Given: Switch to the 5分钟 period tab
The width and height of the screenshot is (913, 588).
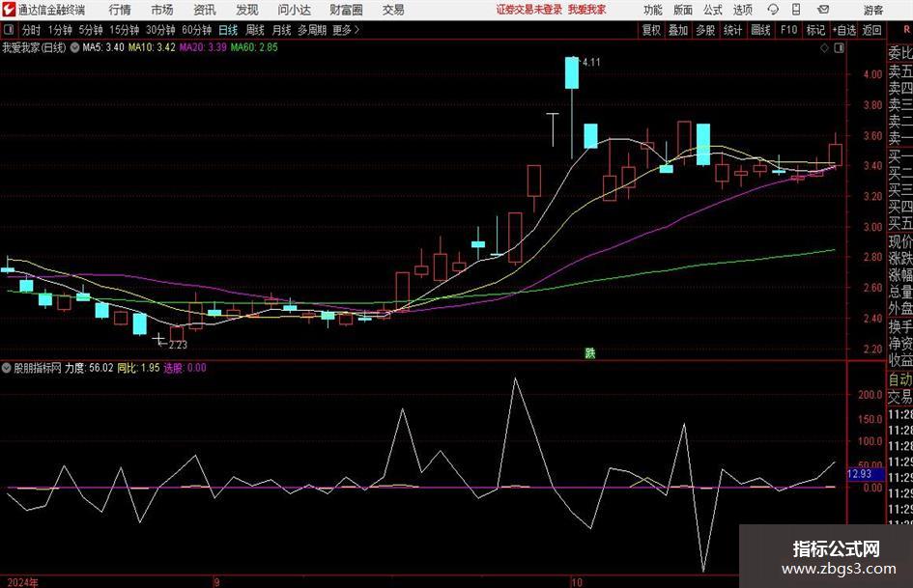Looking at the screenshot, I should [x=90, y=30].
